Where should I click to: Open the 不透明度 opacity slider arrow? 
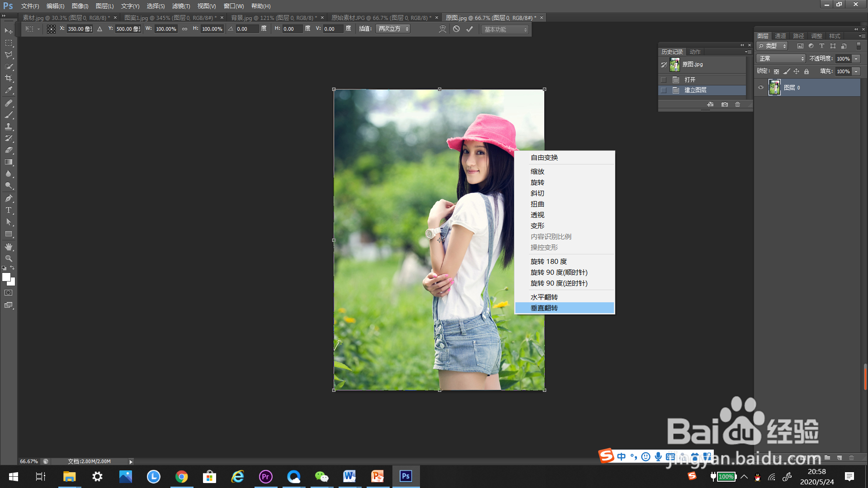856,59
